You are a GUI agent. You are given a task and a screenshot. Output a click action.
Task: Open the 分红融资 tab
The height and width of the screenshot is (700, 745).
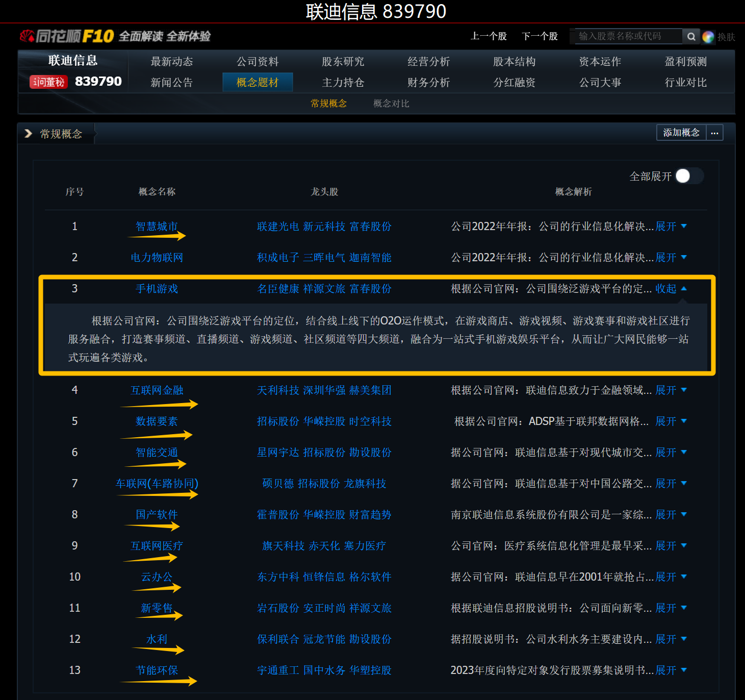coord(515,83)
